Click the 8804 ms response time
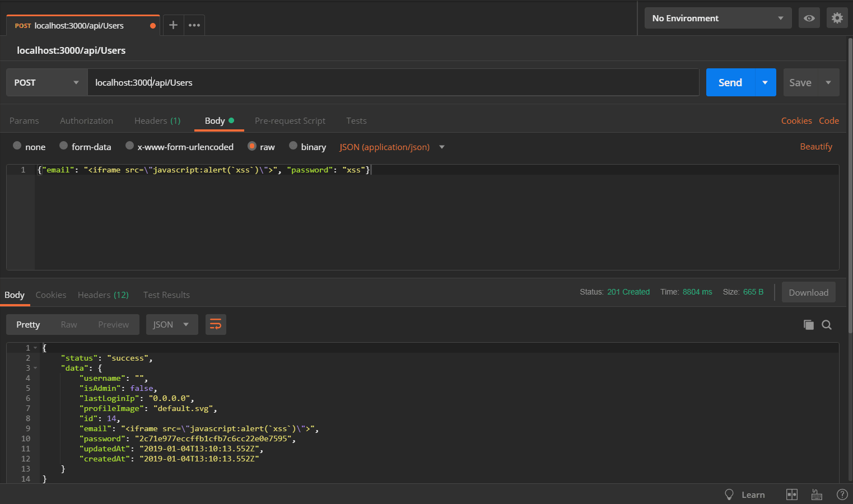Screen dimensions: 853x504 tap(697, 292)
